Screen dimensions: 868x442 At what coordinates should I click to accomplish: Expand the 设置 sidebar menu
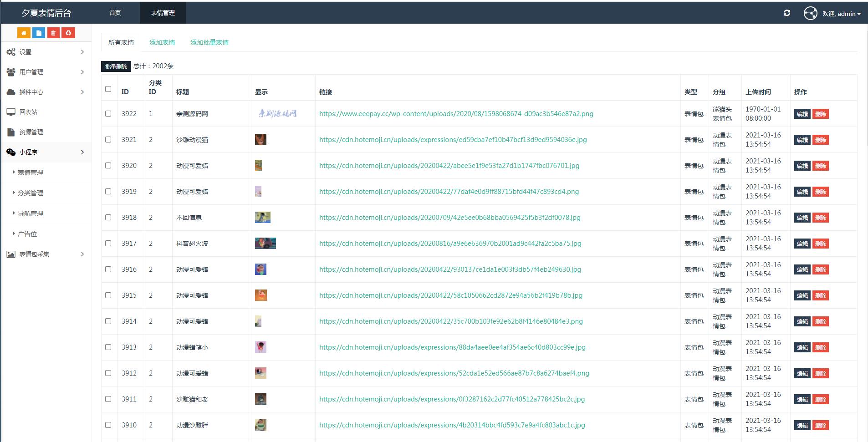(x=46, y=52)
